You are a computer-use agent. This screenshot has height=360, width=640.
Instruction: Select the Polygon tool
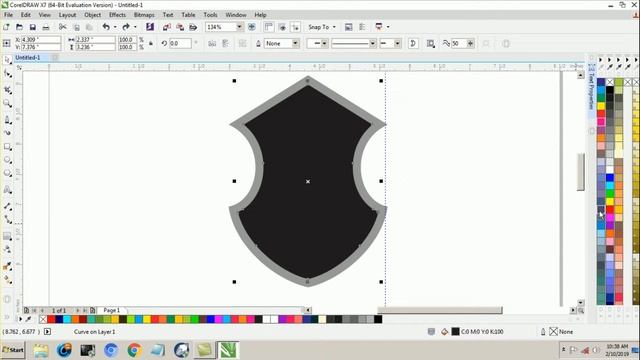tap(7, 173)
